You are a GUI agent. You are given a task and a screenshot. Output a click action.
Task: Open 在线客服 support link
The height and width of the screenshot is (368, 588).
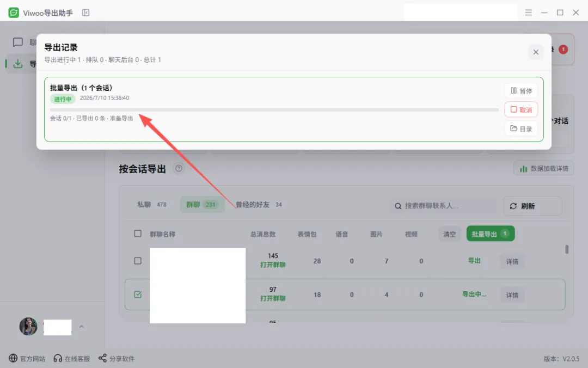click(x=72, y=359)
